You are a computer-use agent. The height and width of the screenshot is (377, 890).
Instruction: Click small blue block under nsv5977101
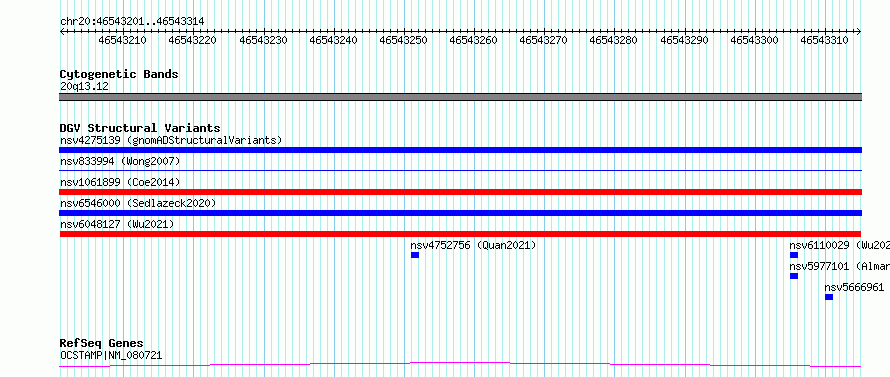point(794,276)
